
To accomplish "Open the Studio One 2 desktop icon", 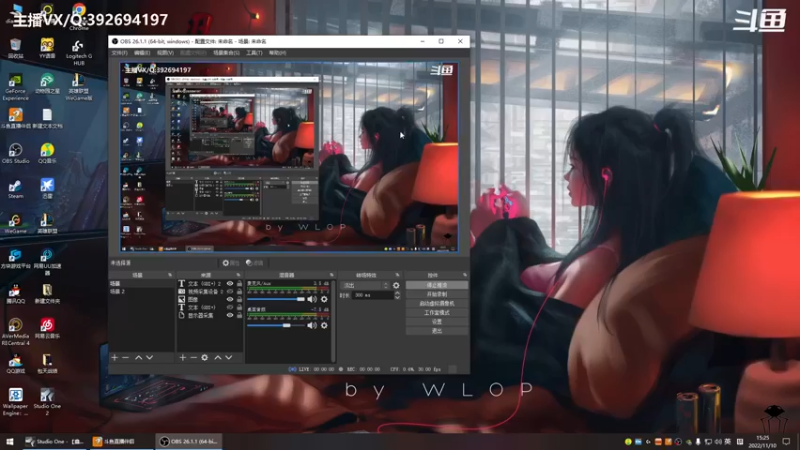I will pos(47,402).
